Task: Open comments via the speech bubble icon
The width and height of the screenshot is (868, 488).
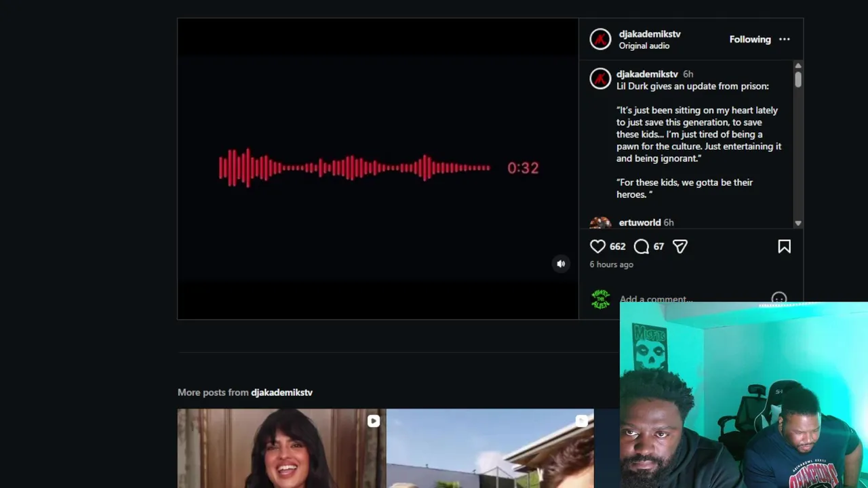Action: tap(642, 247)
